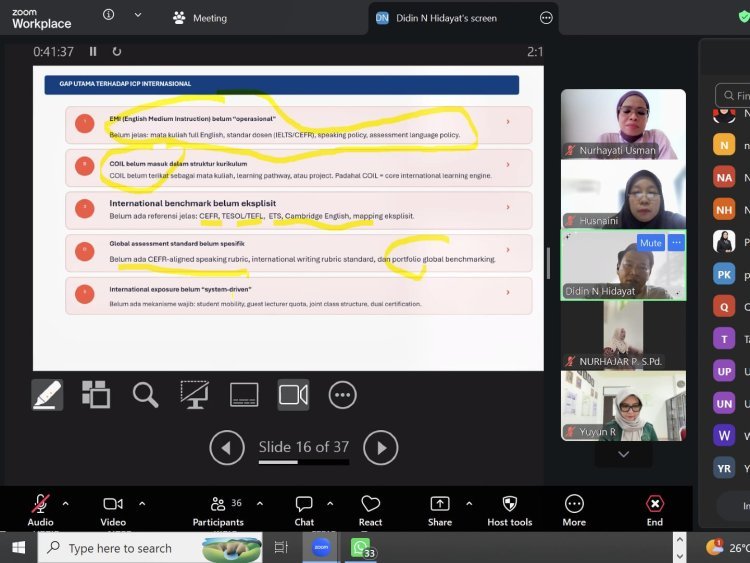Show more video thumbnails with down chevron
The width and height of the screenshot is (750, 563).
[623, 454]
